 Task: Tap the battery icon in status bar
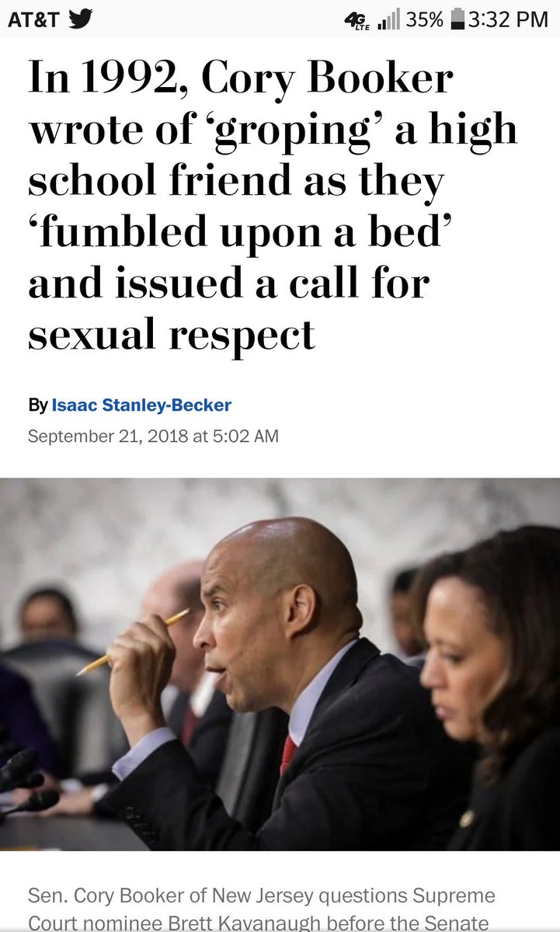click(457, 19)
